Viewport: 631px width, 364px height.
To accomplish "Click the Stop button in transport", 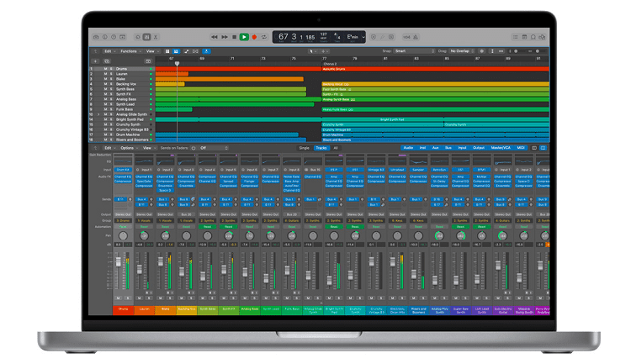I will coord(235,37).
